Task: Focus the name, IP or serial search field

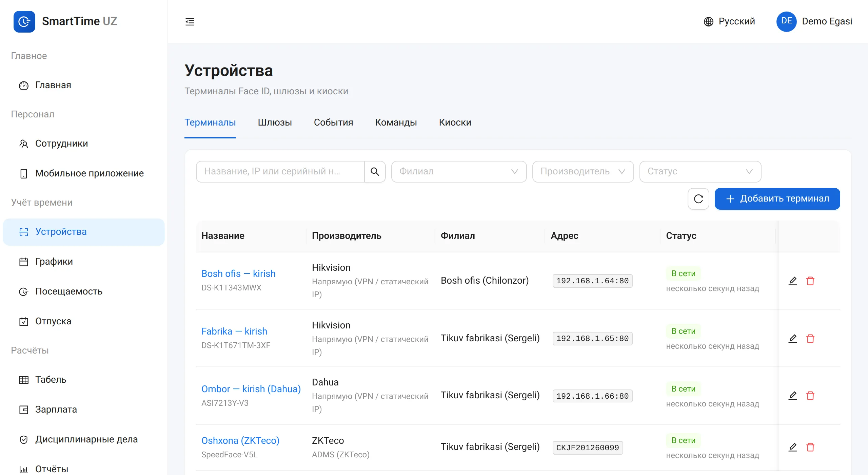Action: click(x=280, y=172)
